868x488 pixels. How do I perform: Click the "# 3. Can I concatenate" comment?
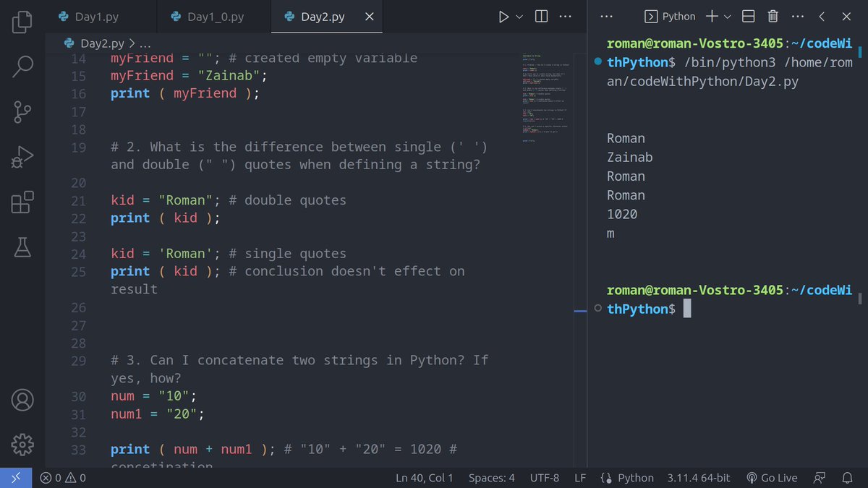(x=299, y=369)
